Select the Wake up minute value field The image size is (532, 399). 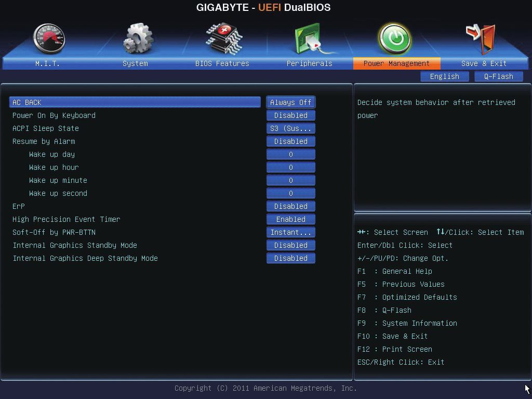coord(291,180)
